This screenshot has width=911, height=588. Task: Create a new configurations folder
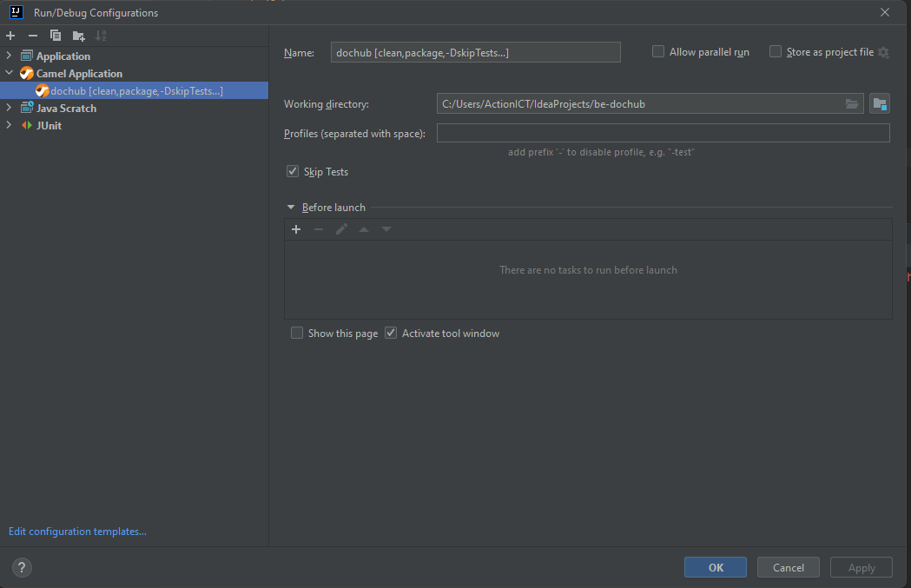78,36
